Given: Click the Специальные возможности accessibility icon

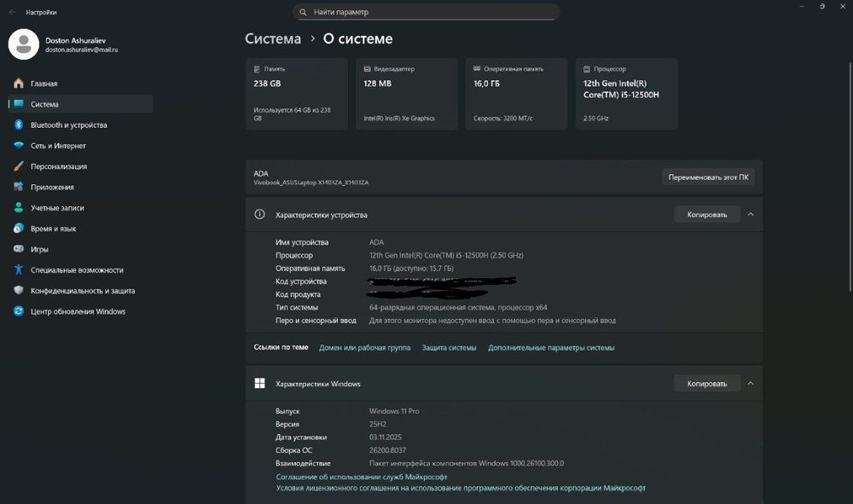Looking at the screenshot, I should pyautogui.click(x=19, y=269).
